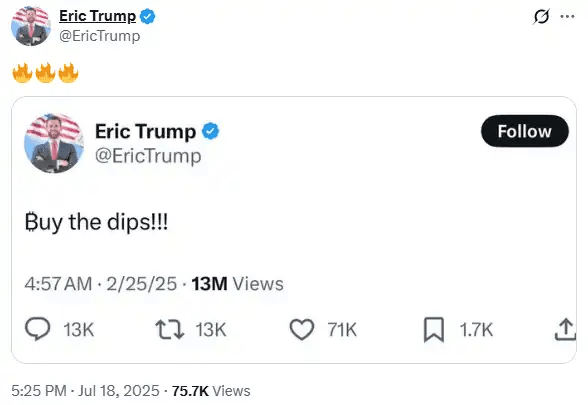588x405 pixels.
Task: Open Eric Trump's top profile avatar
Action: [31, 26]
